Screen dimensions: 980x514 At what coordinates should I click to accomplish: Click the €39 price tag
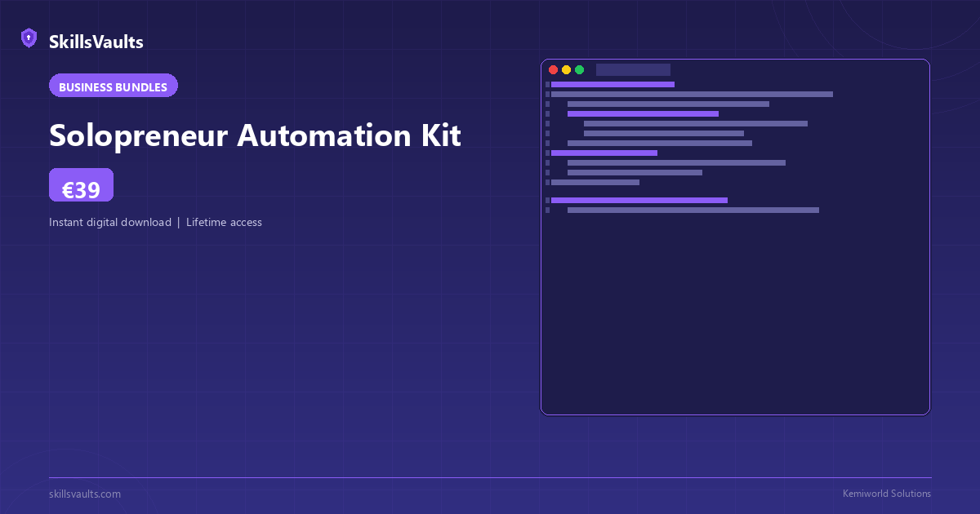(81, 185)
